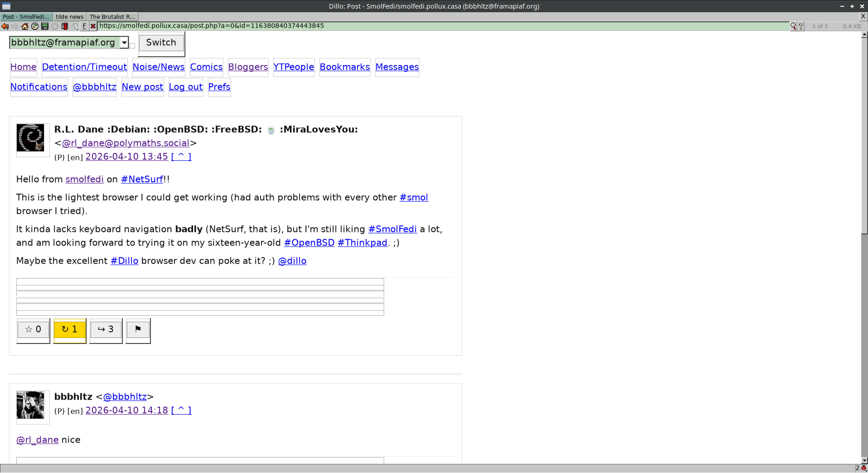Click into the URL address field
This screenshot has height=473, width=868.
(x=443, y=26)
